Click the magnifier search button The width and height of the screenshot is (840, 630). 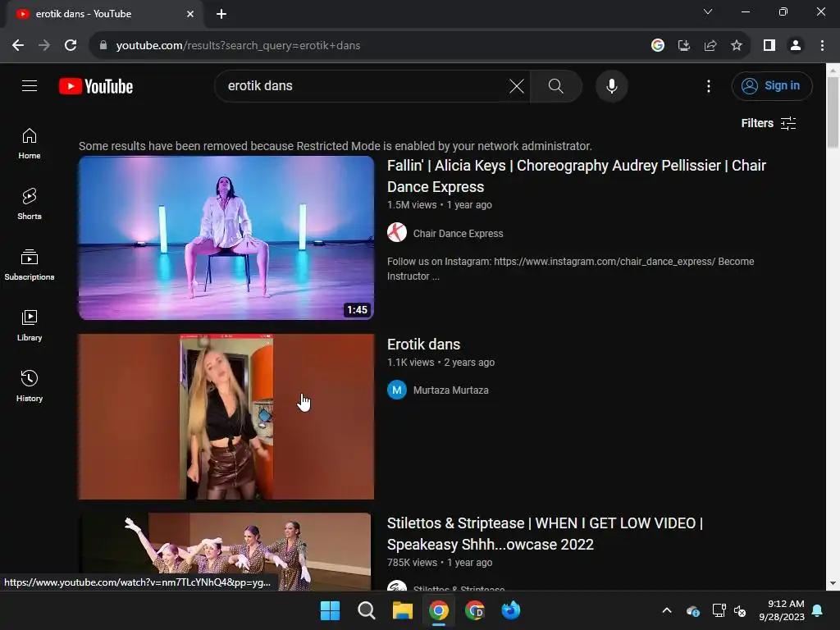(x=556, y=85)
